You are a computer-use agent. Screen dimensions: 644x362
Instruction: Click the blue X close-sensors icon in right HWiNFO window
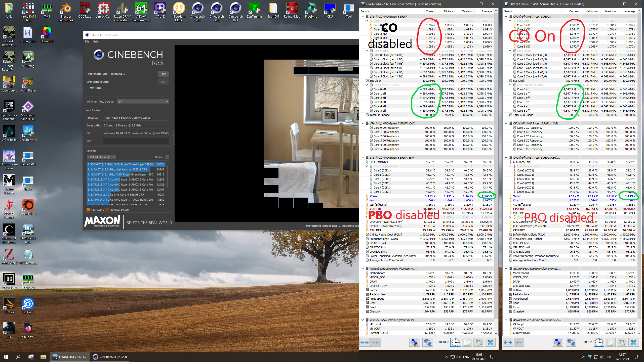[633, 342]
